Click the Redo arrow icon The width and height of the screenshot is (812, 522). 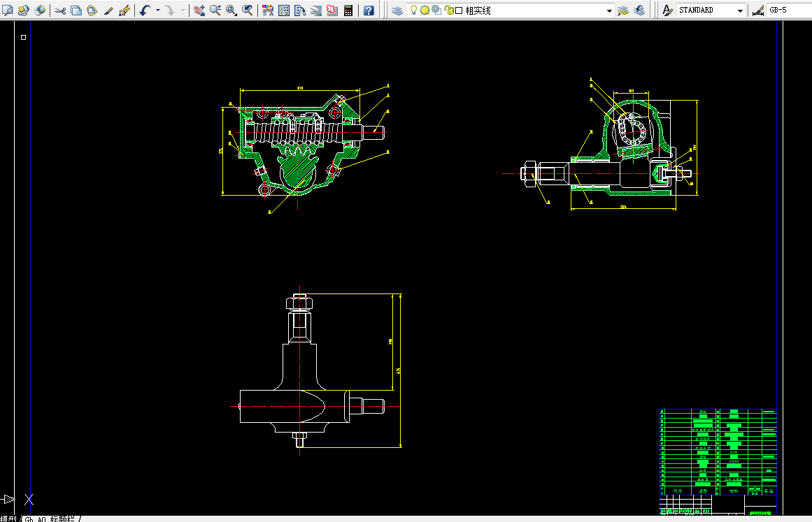tap(170, 10)
